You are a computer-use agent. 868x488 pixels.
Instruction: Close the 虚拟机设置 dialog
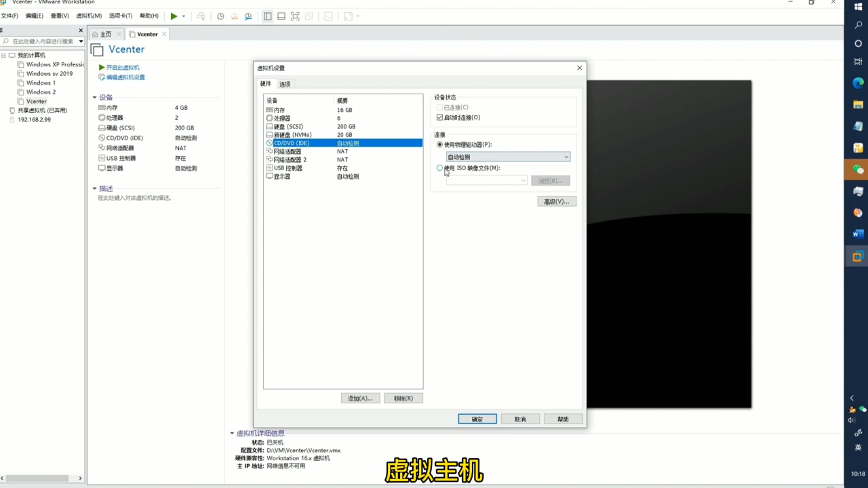click(x=579, y=68)
